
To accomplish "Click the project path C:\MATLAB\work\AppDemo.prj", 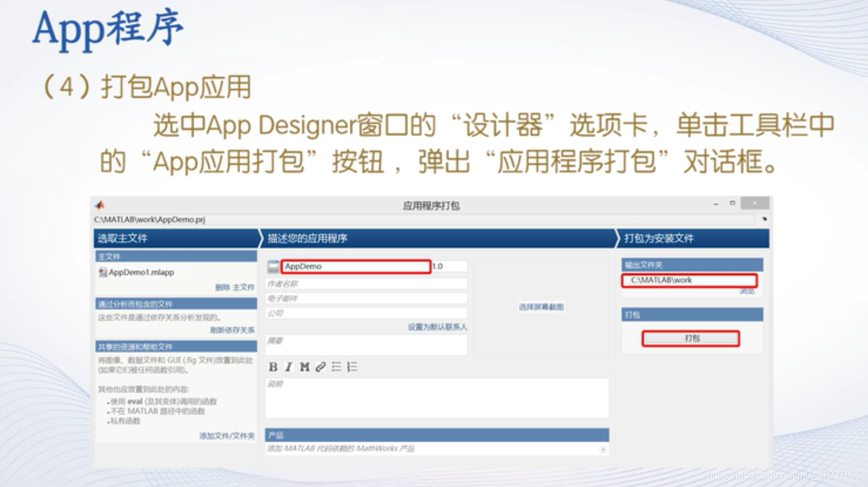I will point(150,219).
